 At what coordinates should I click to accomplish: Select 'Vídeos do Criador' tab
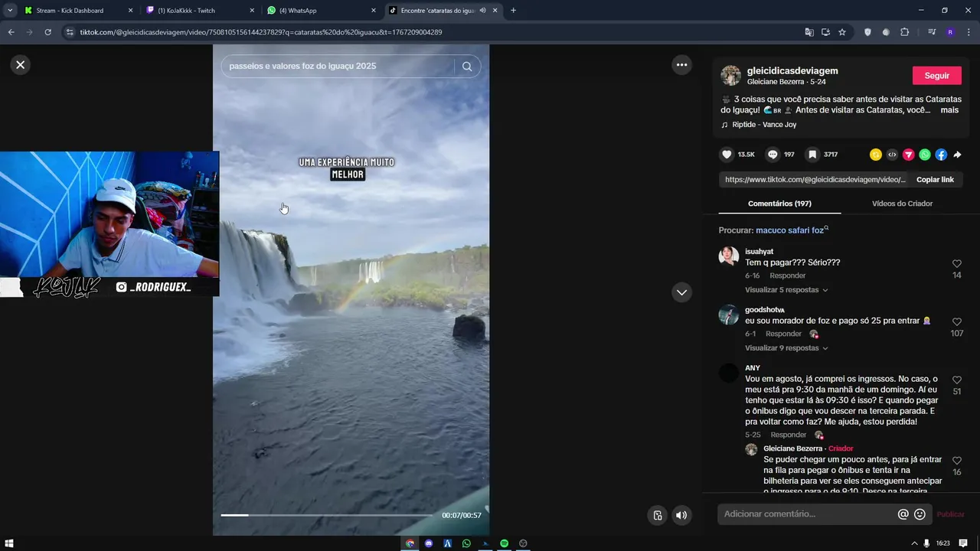click(x=902, y=204)
